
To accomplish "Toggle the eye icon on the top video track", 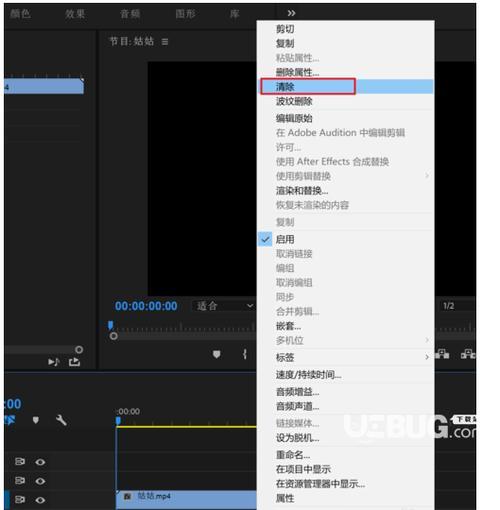I will tap(40, 462).
